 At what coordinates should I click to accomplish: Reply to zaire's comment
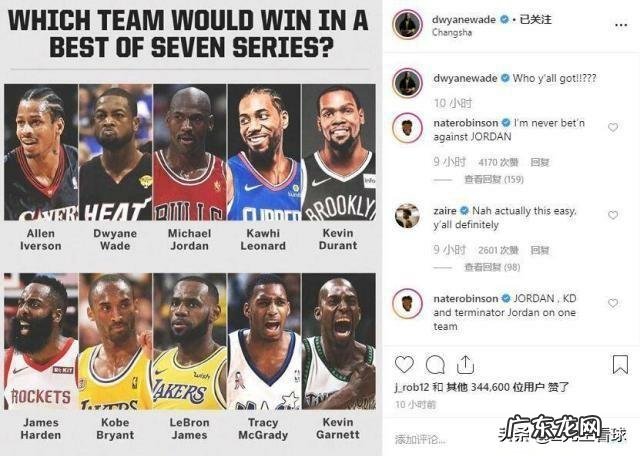coord(540,250)
